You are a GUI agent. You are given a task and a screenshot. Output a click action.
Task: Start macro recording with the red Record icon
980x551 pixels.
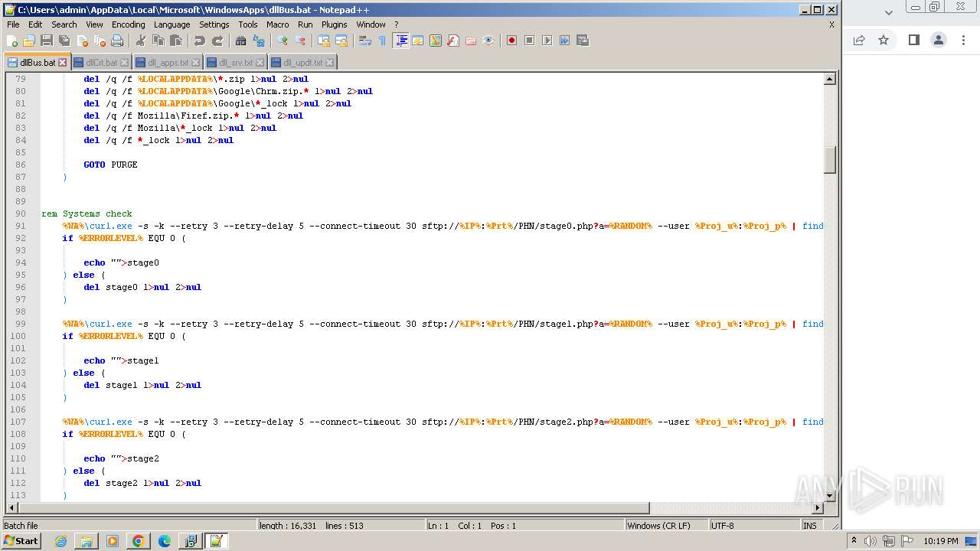point(511,41)
